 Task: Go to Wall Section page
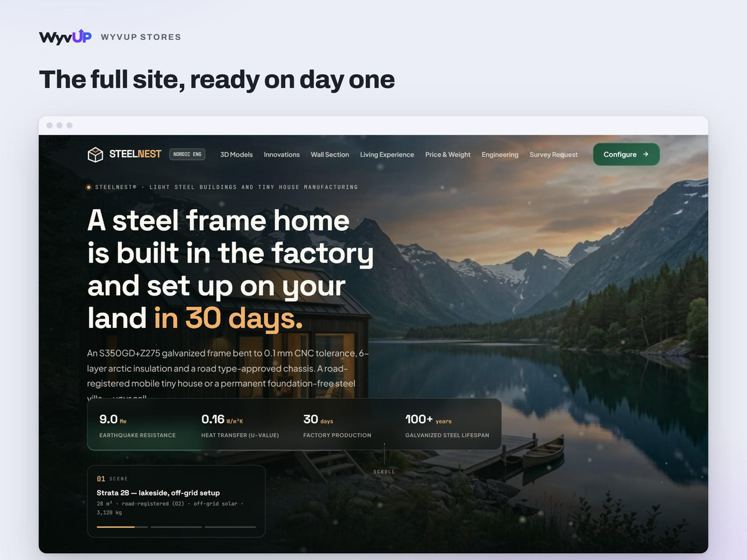[x=330, y=154]
